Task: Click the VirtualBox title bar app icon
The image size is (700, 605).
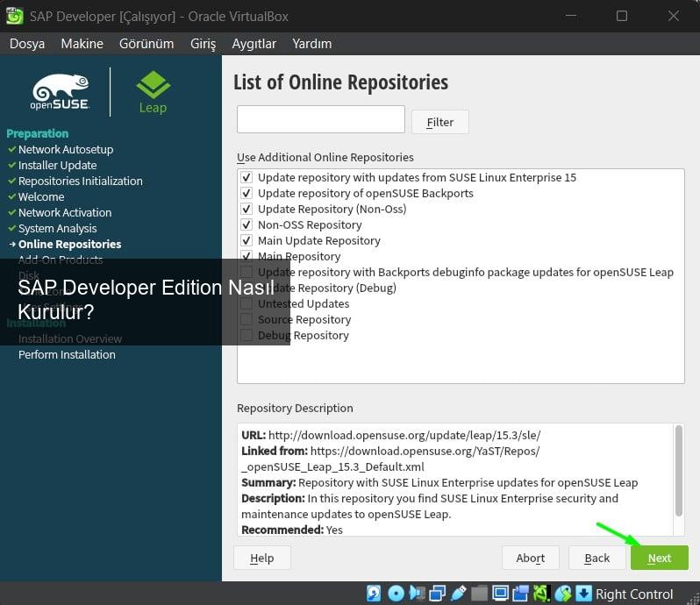Action: tap(14, 16)
